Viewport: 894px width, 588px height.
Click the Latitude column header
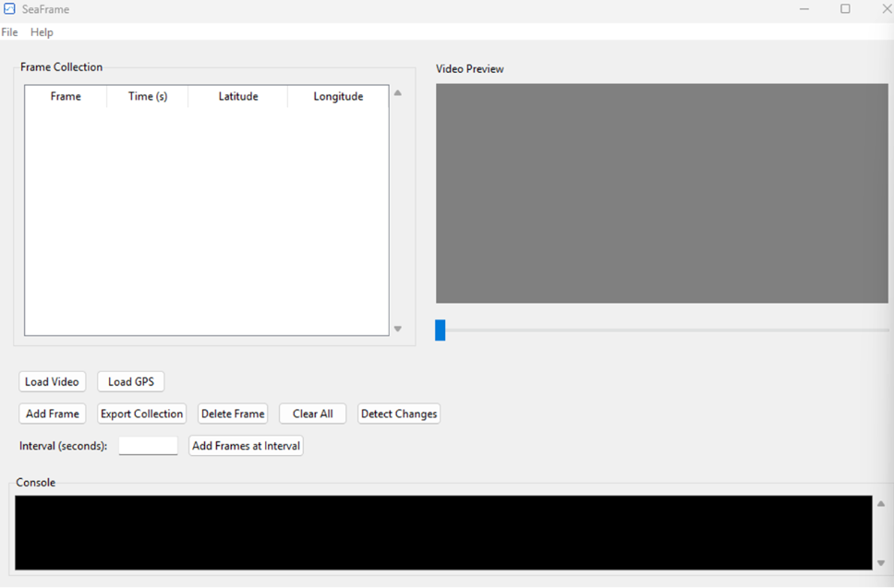coord(238,96)
